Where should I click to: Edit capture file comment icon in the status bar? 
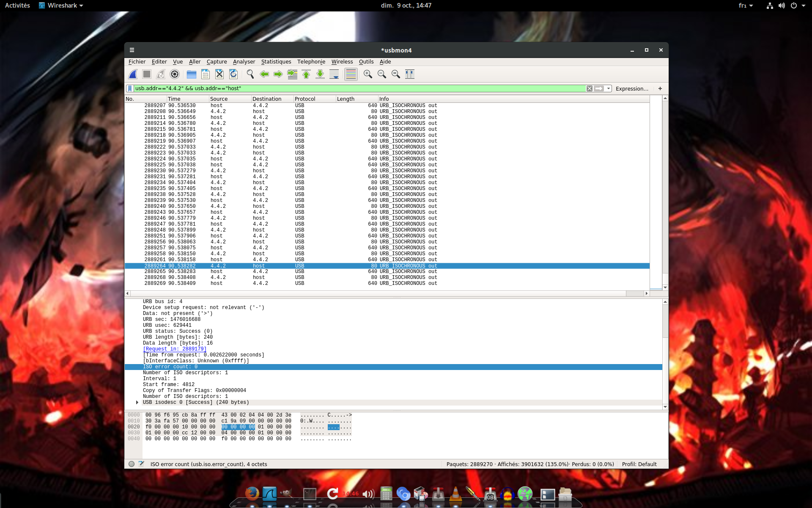tap(141, 464)
